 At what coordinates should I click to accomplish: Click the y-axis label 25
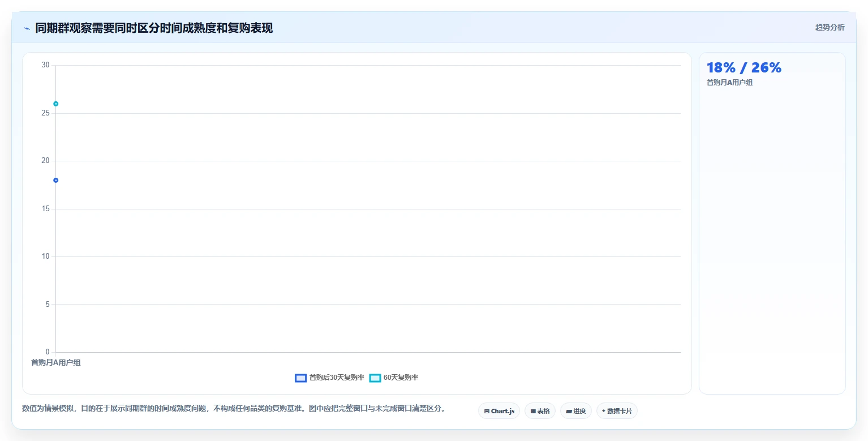(x=46, y=113)
